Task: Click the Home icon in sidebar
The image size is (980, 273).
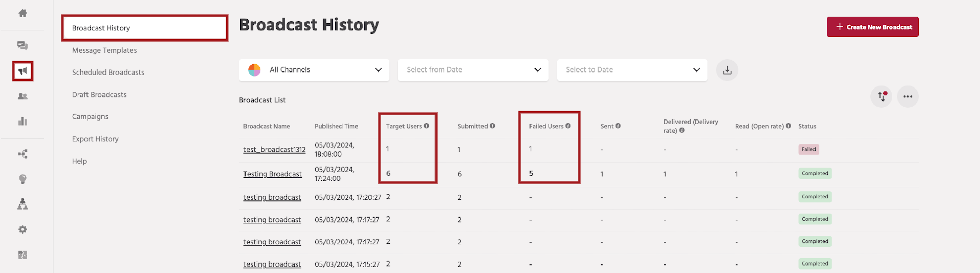Action: tap(22, 13)
